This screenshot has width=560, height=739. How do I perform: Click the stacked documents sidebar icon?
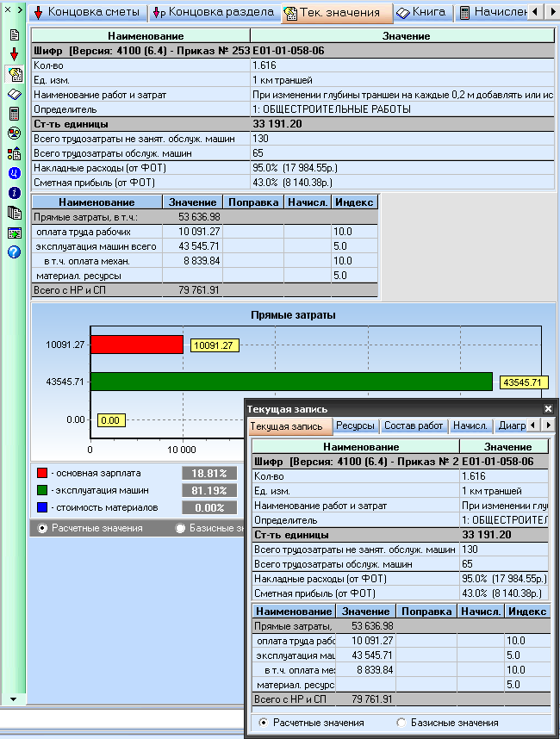(x=14, y=213)
